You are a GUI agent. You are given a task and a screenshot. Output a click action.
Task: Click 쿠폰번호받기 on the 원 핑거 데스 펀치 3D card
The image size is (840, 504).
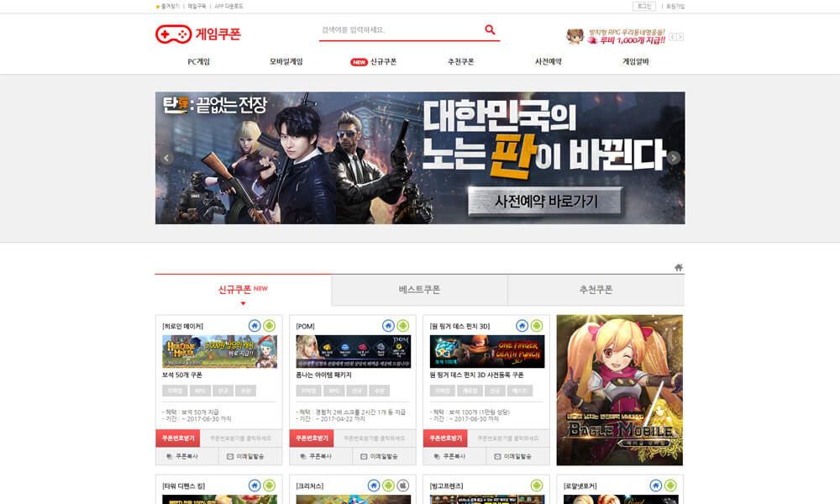click(x=445, y=438)
